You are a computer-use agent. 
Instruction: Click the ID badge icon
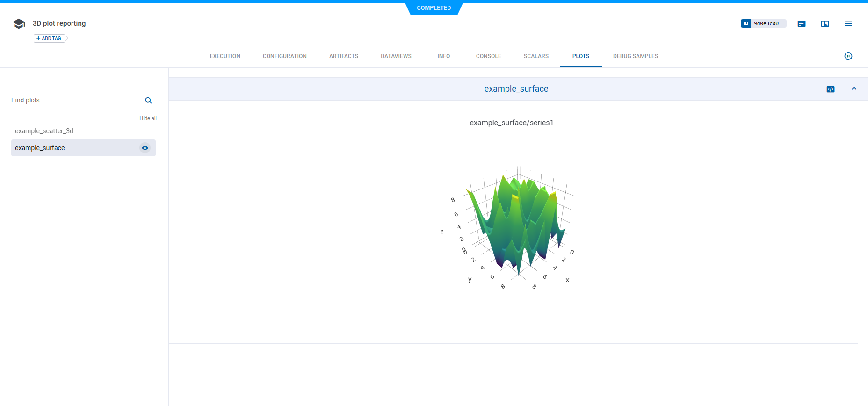[x=746, y=23]
